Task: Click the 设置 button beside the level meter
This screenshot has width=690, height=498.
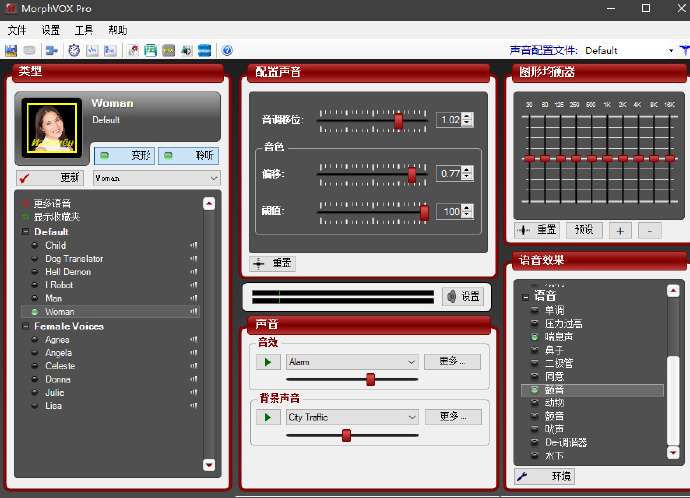Action: pos(463,297)
